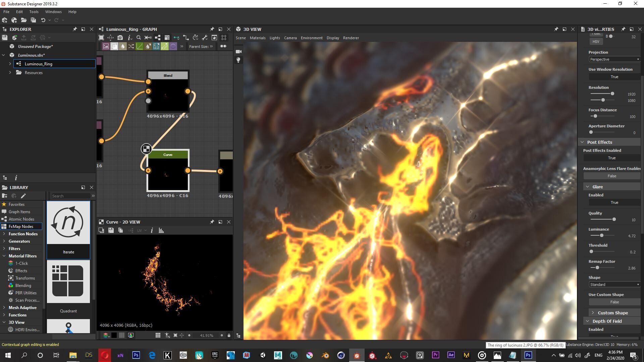The height and width of the screenshot is (362, 644).
Task: Click the camera icon in 3D view
Action: 238,52
